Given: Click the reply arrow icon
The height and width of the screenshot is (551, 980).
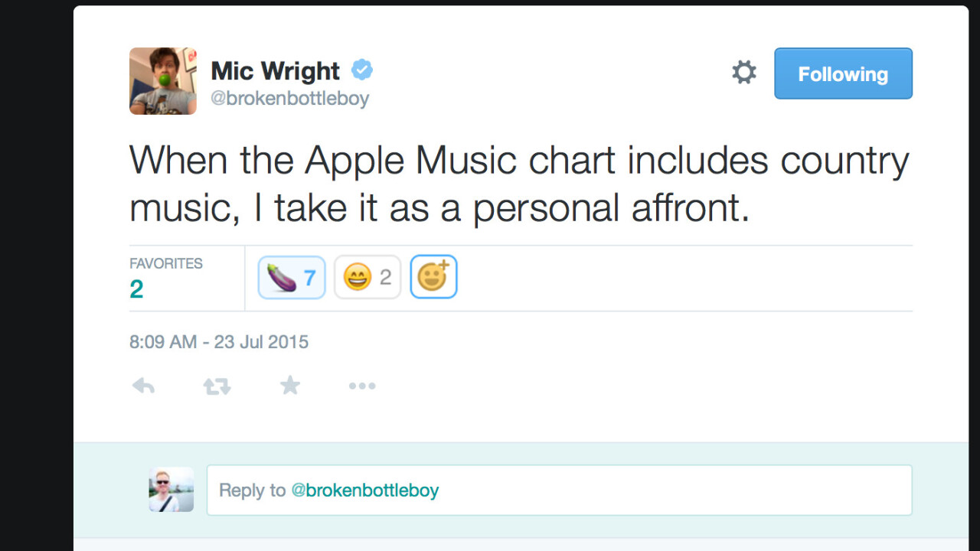Looking at the screenshot, I should 143,386.
